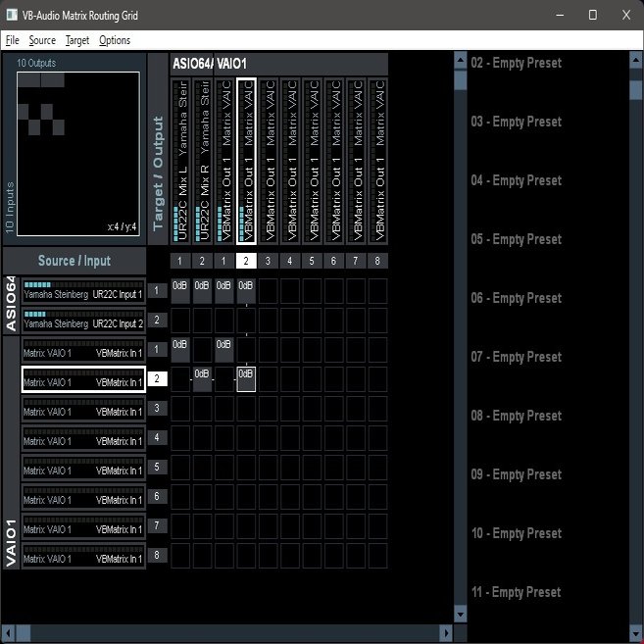Toggle 0dB routing from UR22C Input 1 to Mix L
This screenshot has height=644, width=644.
[x=180, y=291]
